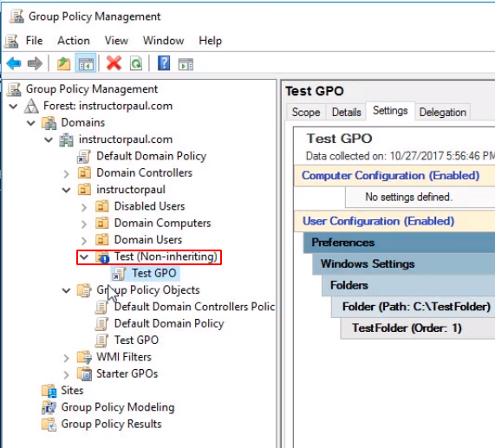Image resolution: width=495 pixels, height=448 pixels.
Task: Collapse the Preferences section header
Action: [x=399, y=243]
